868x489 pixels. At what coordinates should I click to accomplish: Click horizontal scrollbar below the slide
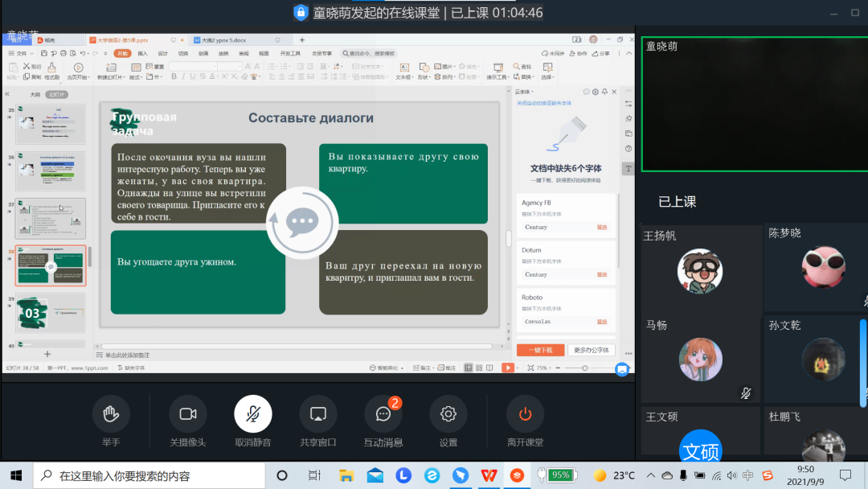pyautogui.click(x=297, y=347)
